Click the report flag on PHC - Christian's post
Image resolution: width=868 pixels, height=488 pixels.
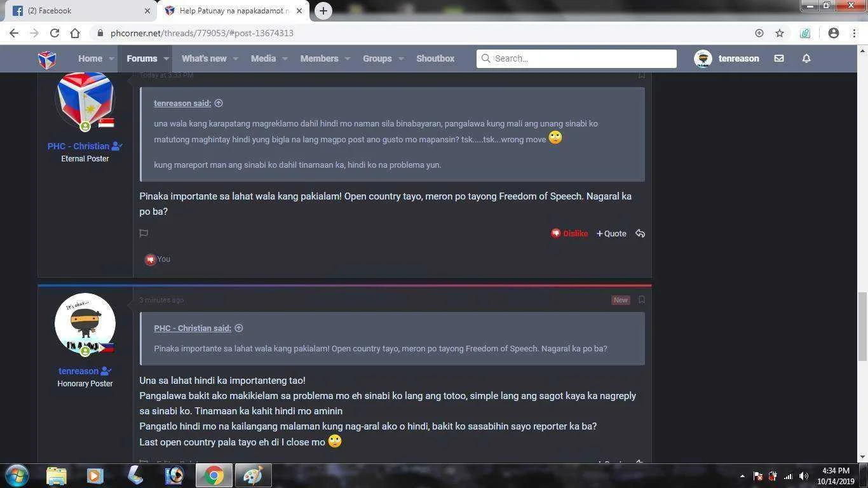pyautogui.click(x=144, y=233)
